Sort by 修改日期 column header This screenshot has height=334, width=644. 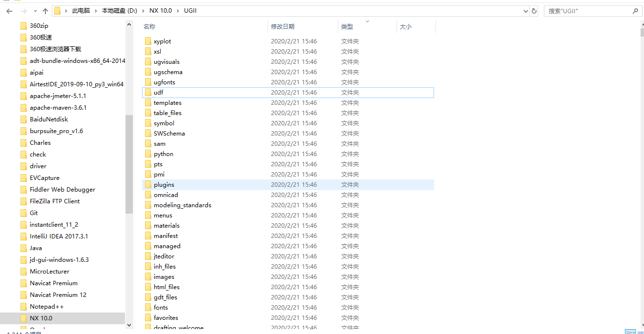[x=283, y=27]
